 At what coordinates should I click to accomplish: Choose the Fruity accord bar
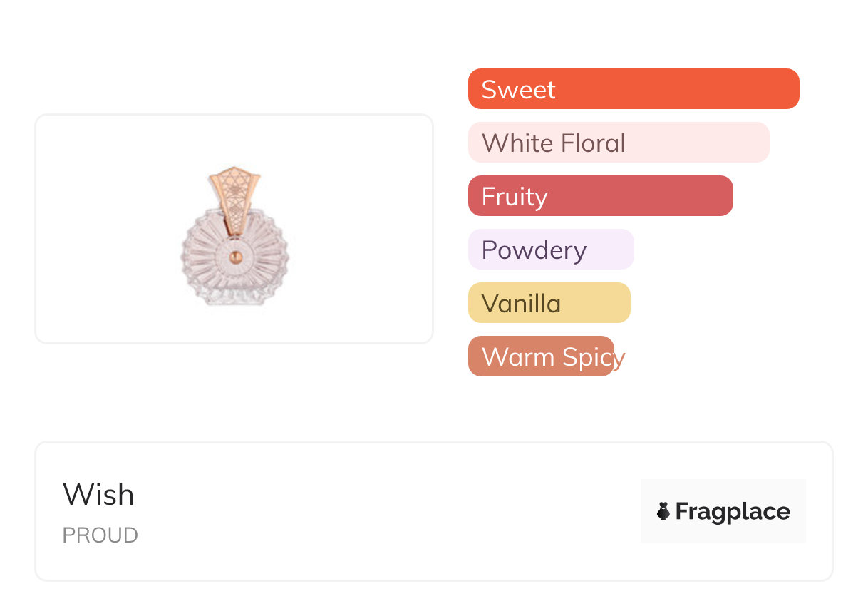[600, 196]
